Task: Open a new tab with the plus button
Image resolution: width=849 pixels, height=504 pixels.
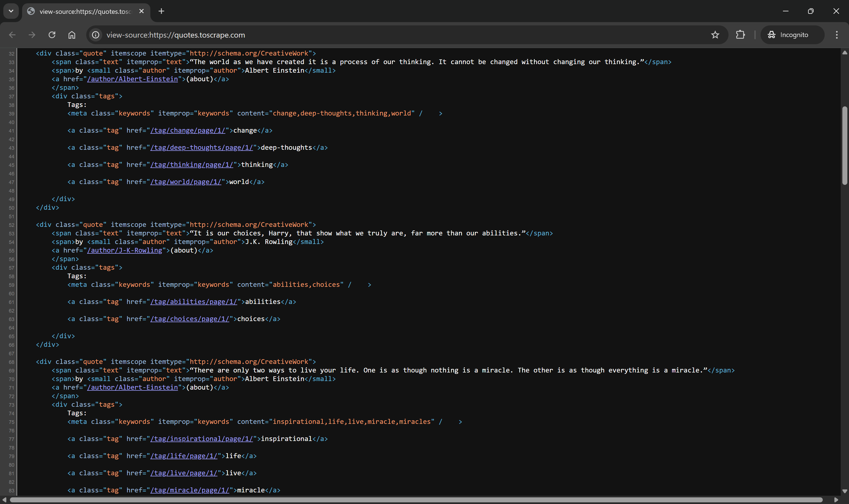Action: click(161, 11)
